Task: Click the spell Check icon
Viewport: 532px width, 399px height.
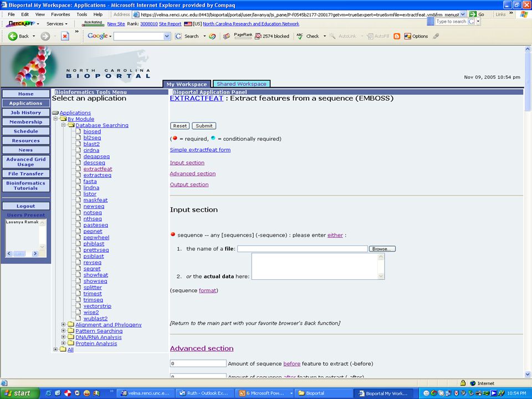Action: [300, 37]
